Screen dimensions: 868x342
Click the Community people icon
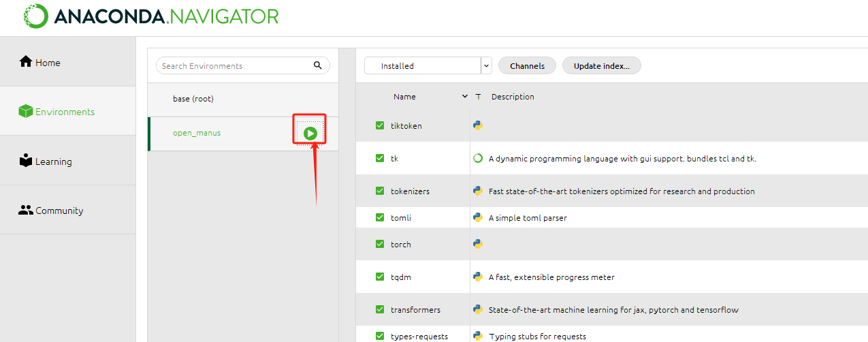coord(26,211)
